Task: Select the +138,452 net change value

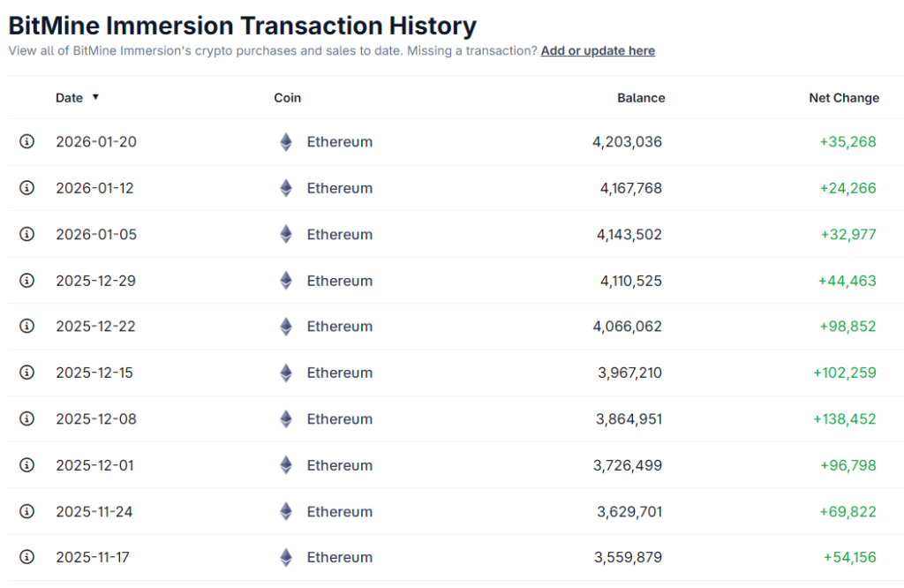Action: 843,418
